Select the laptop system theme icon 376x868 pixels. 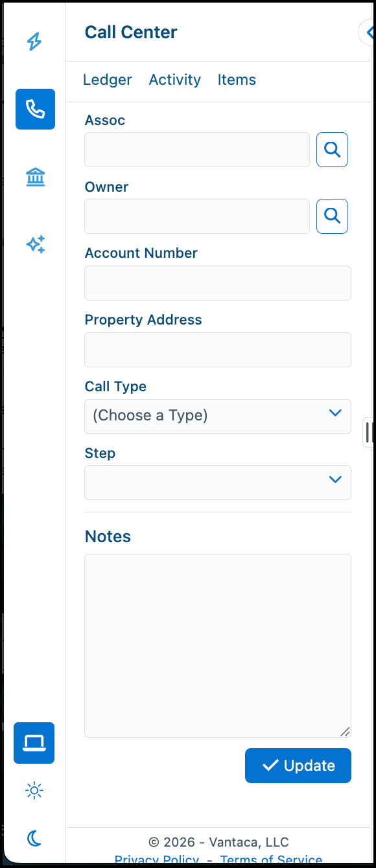[x=34, y=743]
